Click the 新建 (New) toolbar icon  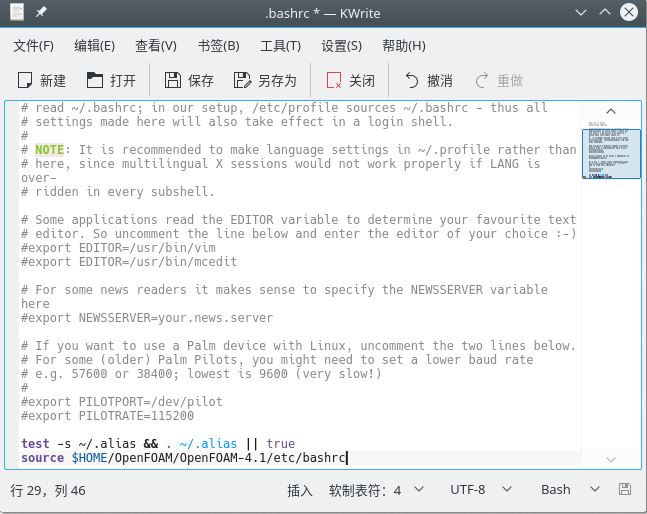pos(25,80)
